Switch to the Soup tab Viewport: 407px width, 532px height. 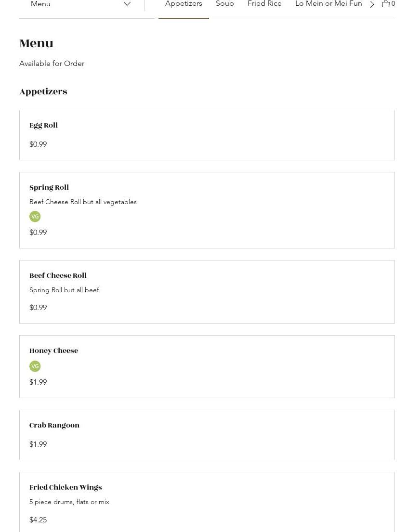pyautogui.click(x=225, y=4)
